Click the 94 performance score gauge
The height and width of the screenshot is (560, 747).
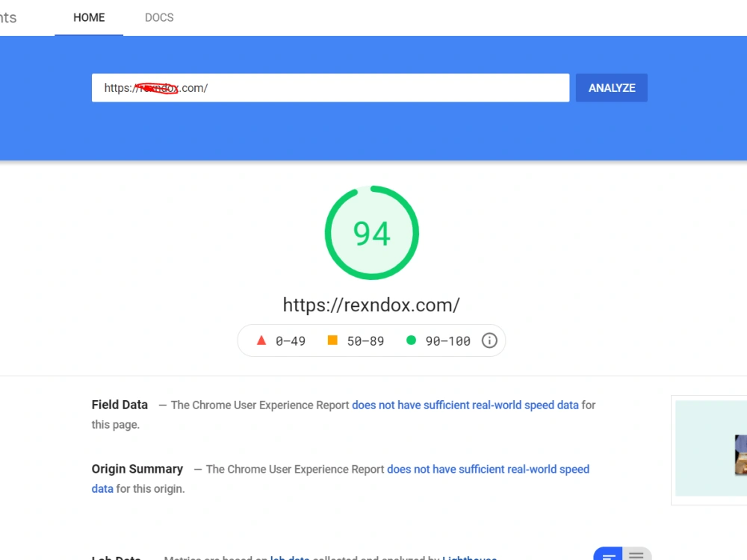pos(371,233)
